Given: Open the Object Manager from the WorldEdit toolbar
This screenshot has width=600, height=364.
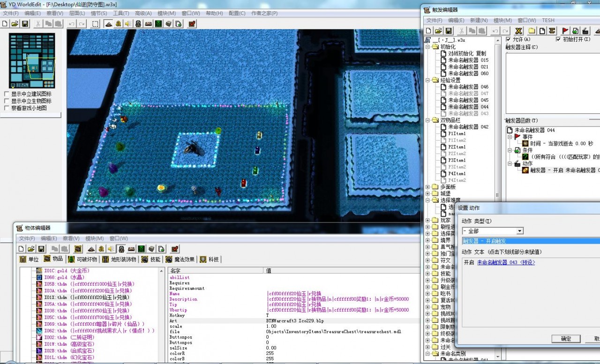Looking at the screenshot, I should [x=168, y=23].
